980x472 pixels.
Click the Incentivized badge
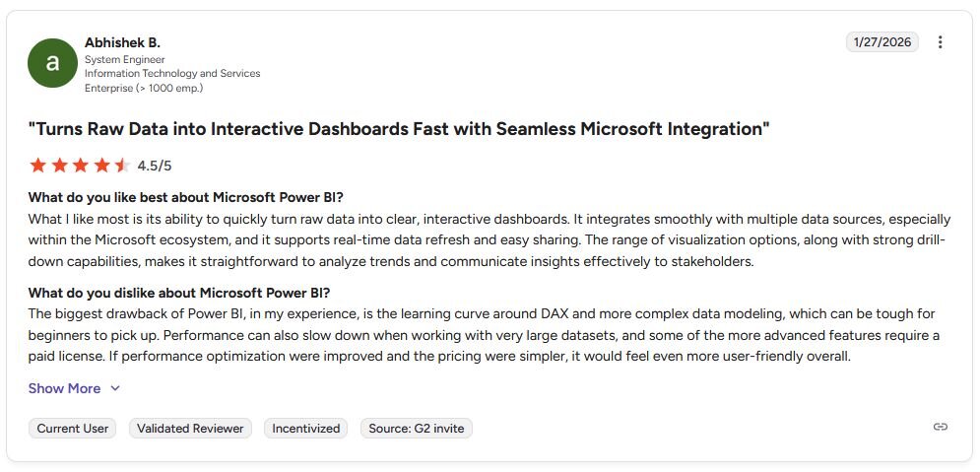[x=306, y=429]
